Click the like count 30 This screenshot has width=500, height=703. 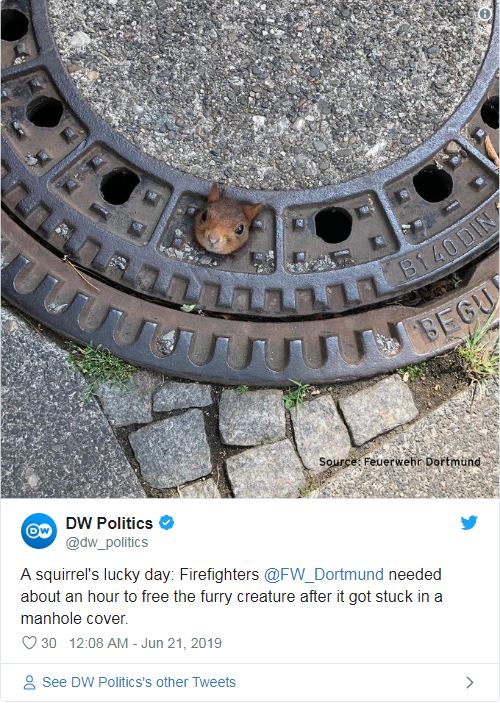[48, 643]
